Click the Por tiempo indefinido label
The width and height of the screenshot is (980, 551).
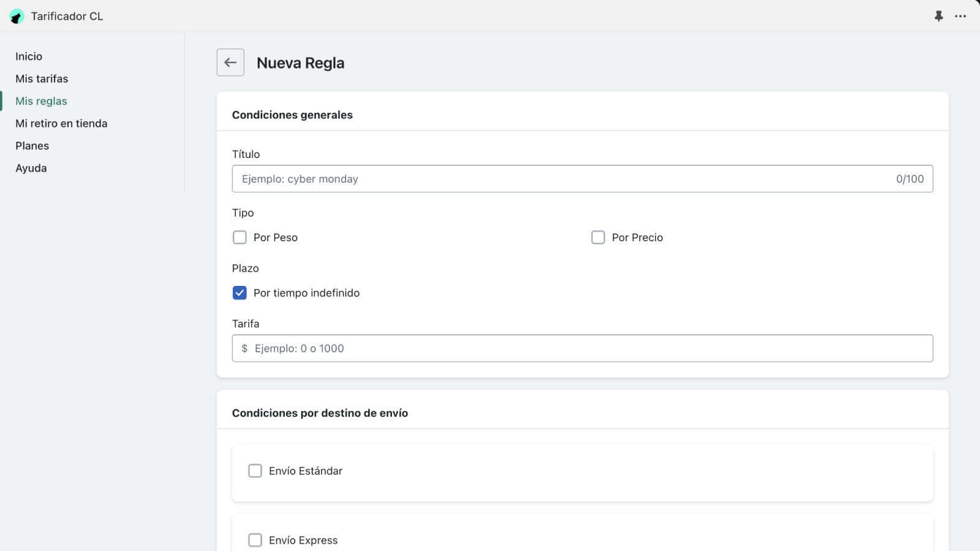[306, 293]
